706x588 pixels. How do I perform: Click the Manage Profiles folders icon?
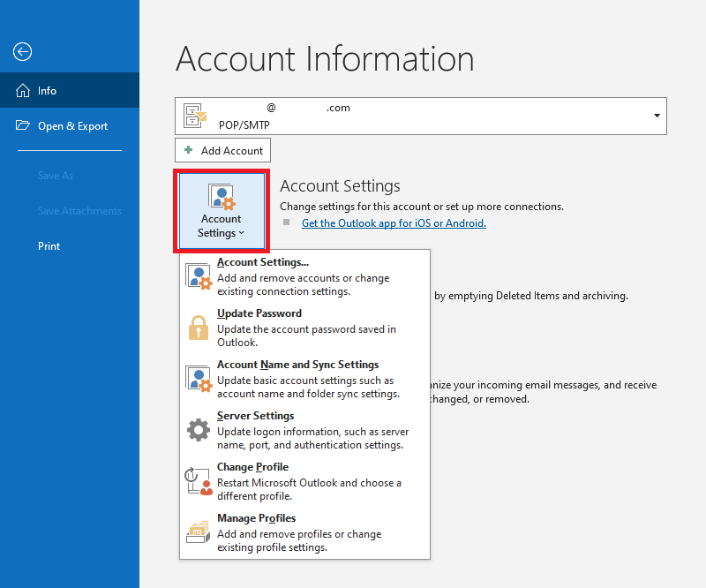point(198,532)
